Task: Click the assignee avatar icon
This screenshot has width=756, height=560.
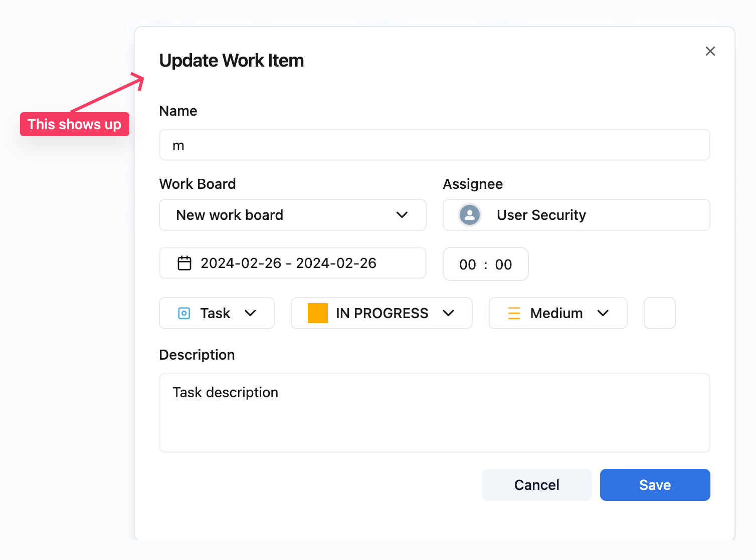Action: (470, 215)
